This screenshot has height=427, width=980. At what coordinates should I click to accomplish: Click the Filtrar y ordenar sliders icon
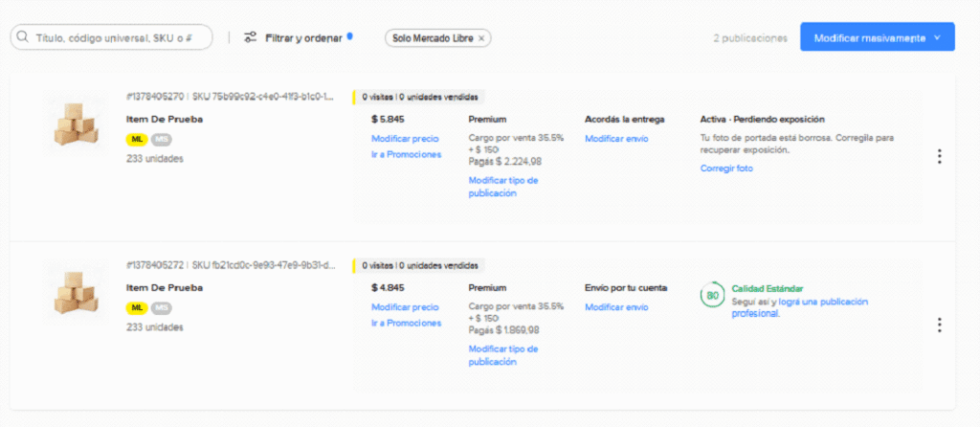tap(251, 38)
